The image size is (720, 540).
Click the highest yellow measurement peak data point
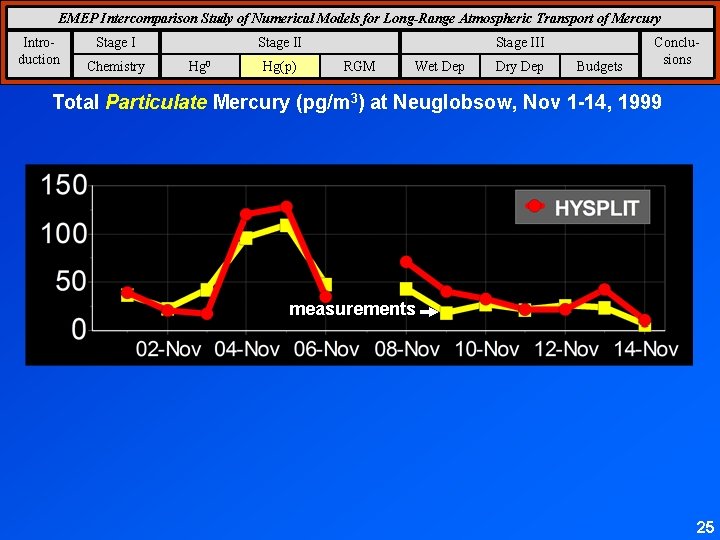[x=284, y=225]
